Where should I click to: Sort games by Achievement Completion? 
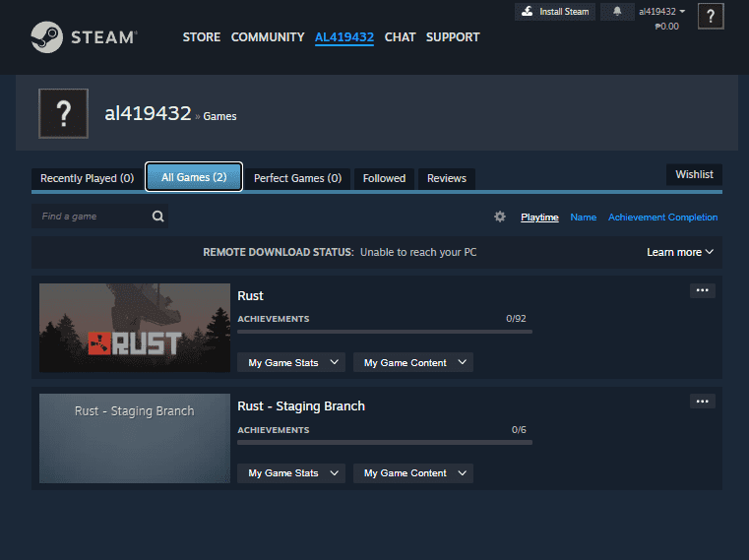click(662, 218)
